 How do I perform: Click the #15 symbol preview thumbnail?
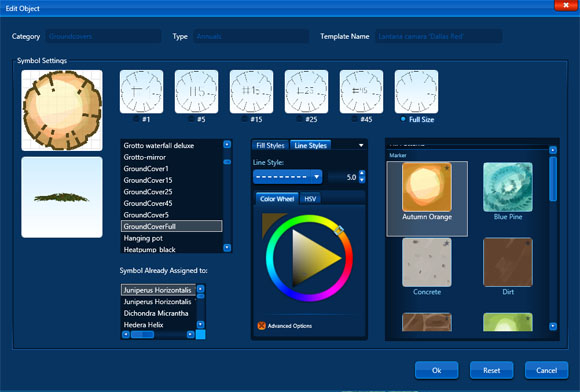pyautogui.click(x=252, y=92)
